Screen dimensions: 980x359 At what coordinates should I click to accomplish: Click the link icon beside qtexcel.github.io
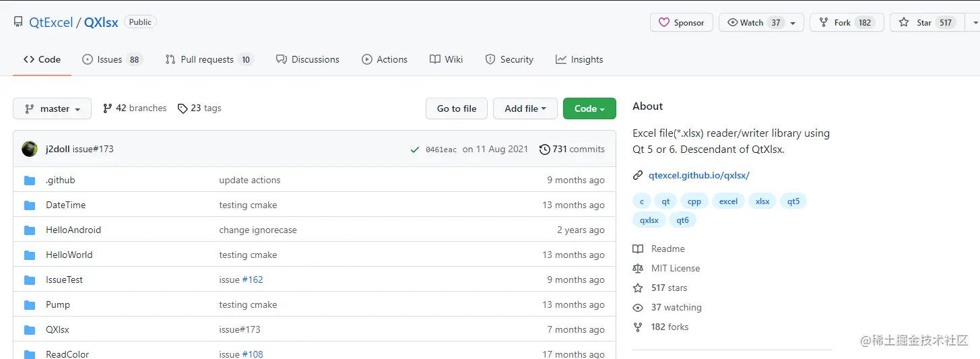coord(638,175)
